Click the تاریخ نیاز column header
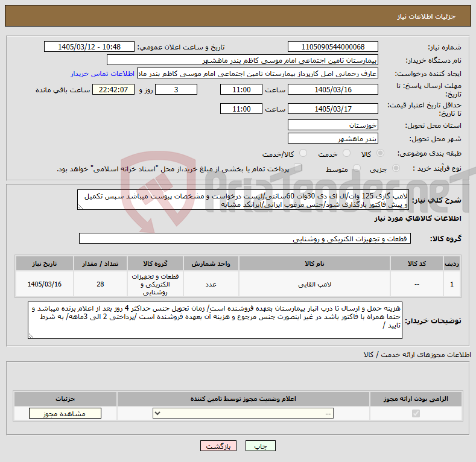Image resolution: width=476 pixels, height=462 pixels. pyautogui.click(x=44, y=264)
